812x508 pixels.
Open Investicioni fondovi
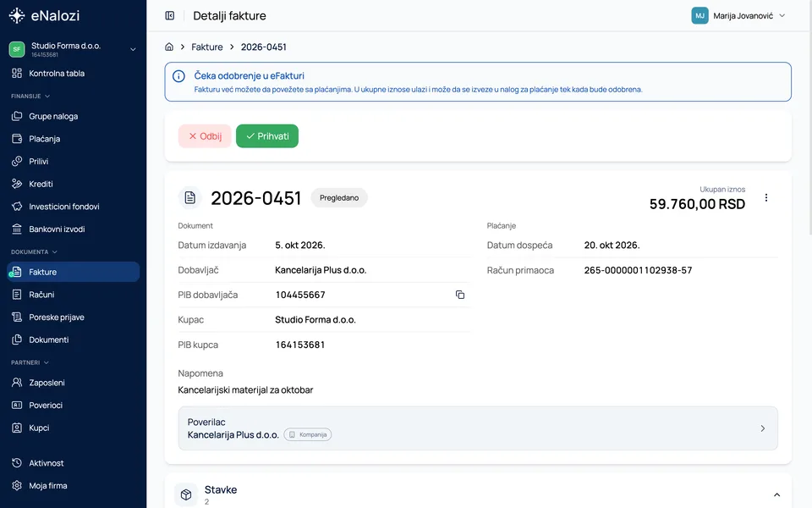pyautogui.click(x=73, y=207)
